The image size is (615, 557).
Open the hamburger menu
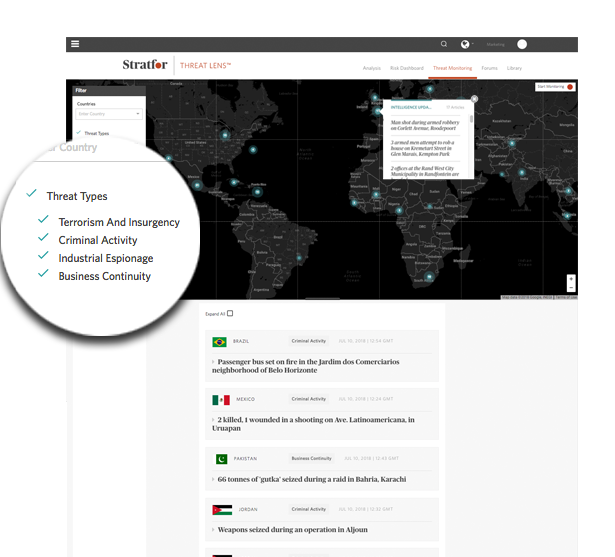[75, 44]
